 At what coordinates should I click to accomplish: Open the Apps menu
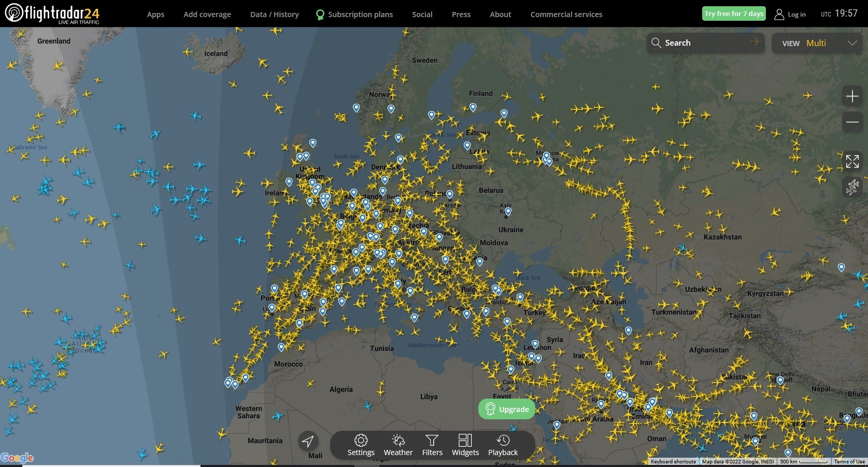[x=155, y=15]
